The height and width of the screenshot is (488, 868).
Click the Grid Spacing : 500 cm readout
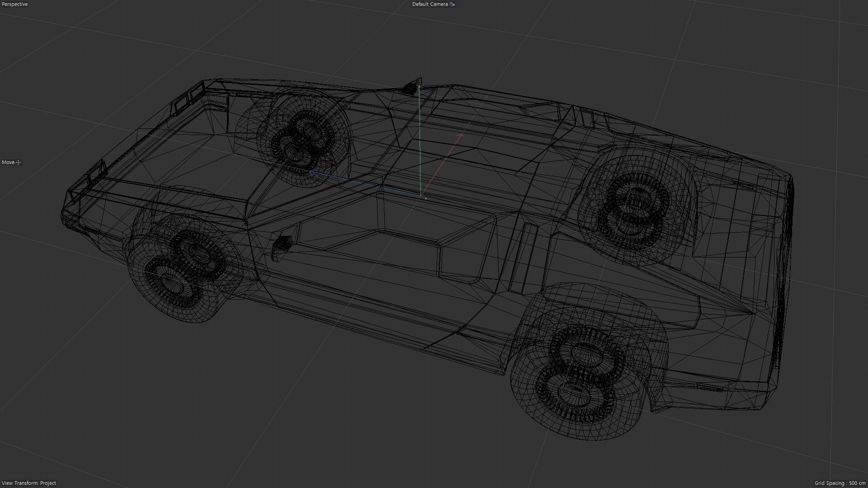(x=840, y=483)
